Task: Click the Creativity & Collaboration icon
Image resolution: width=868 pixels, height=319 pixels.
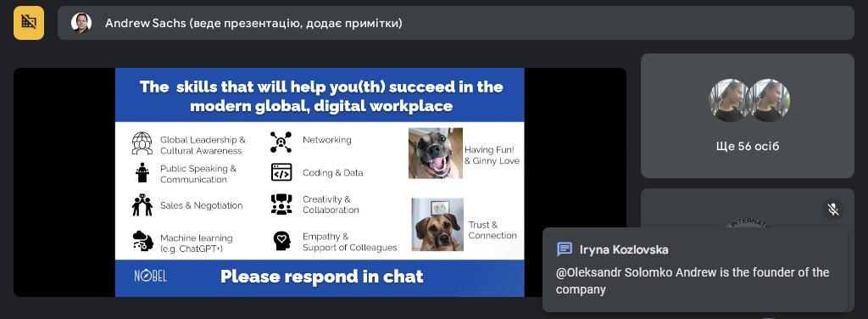Action: [281, 204]
